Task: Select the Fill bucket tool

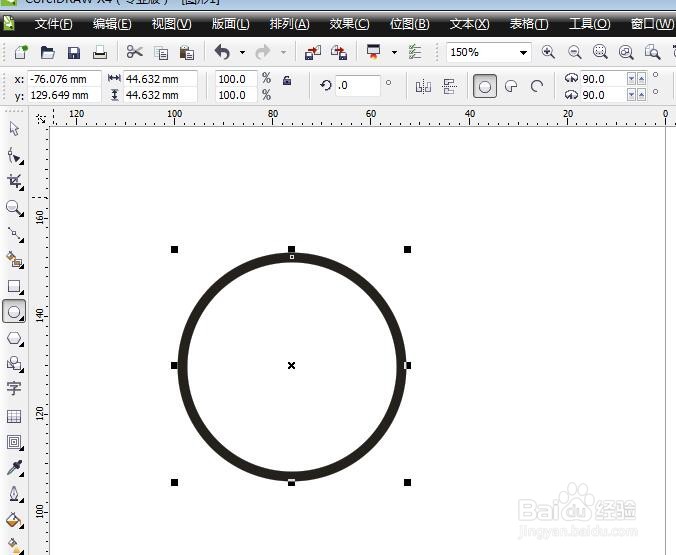Action: (x=14, y=520)
